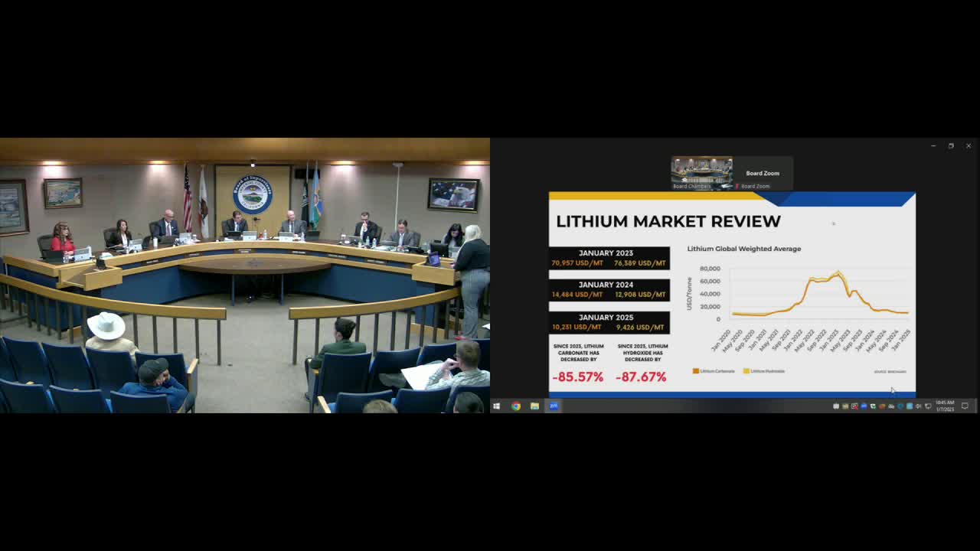Screen dimensions: 980x551
Task: Open the notification chat icon at taskbar end
Action: pos(965,406)
